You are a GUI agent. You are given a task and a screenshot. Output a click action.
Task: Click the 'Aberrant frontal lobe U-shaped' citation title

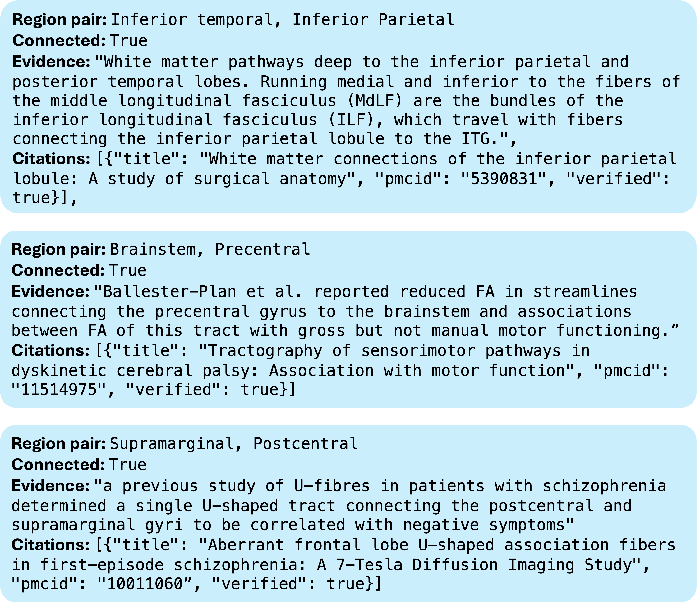coord(436,545)
